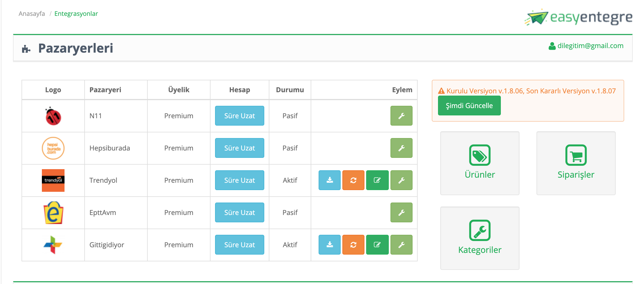Click the easyentegre logo

[x=578, y=17]
